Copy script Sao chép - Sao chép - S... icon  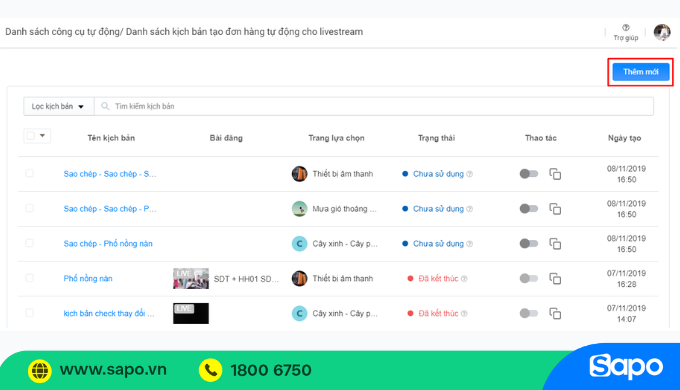click(555, 174)
